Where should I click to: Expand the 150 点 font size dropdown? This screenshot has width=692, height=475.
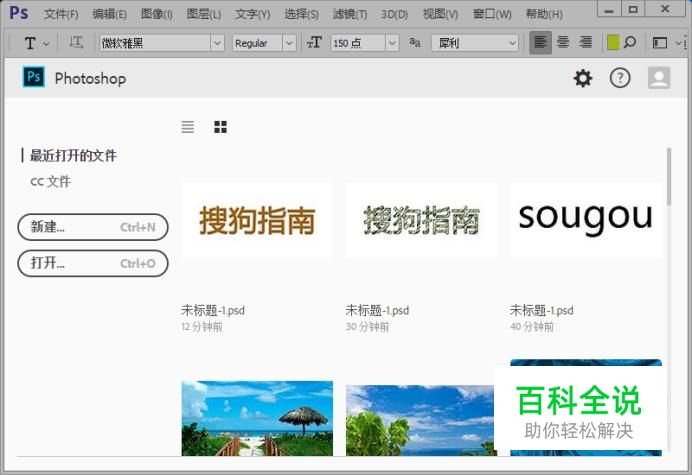point(391,44)
